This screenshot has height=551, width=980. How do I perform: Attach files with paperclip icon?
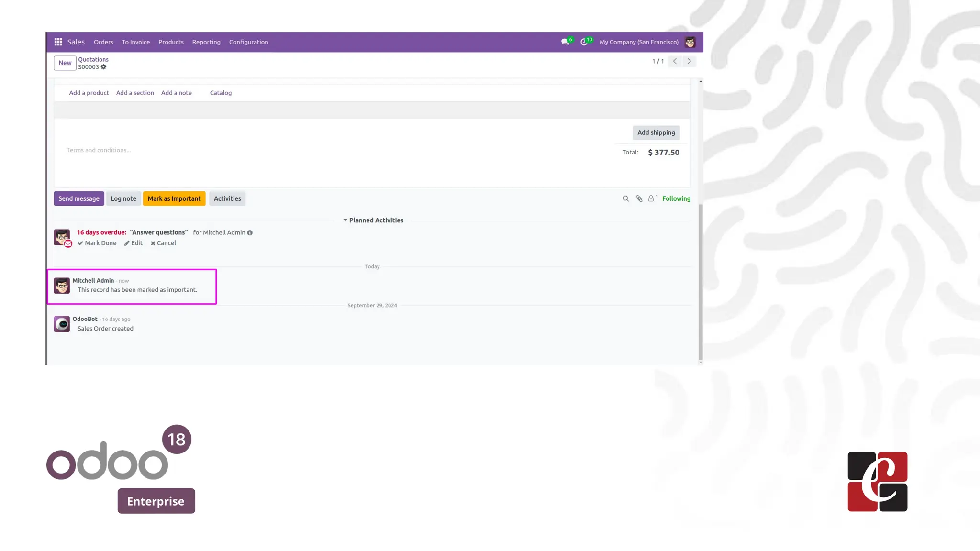[x=639, y=198]
